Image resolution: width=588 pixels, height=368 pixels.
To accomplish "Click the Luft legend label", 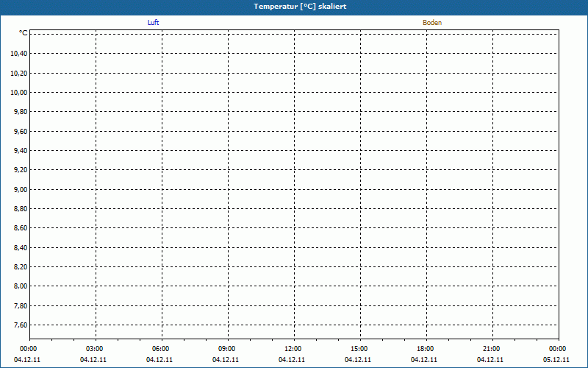I will click(x=153, y=23).
